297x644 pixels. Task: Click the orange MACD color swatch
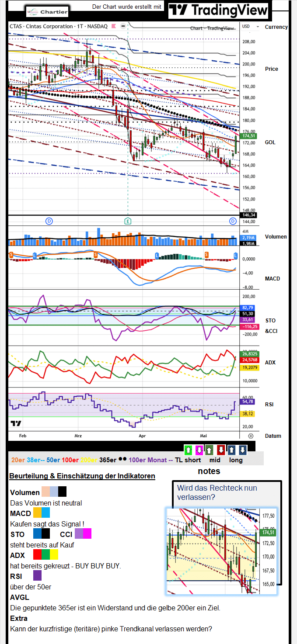pos(37,513)
